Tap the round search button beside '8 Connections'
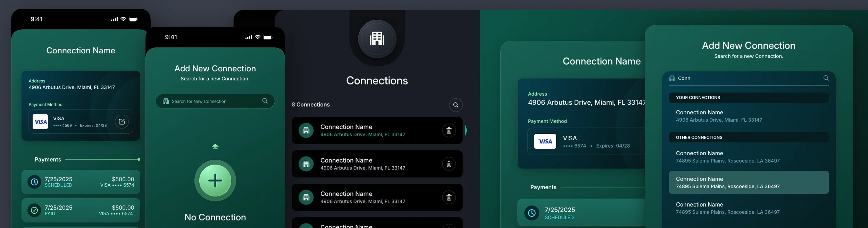The image size is (868, 228). click(x=456, y=105)
